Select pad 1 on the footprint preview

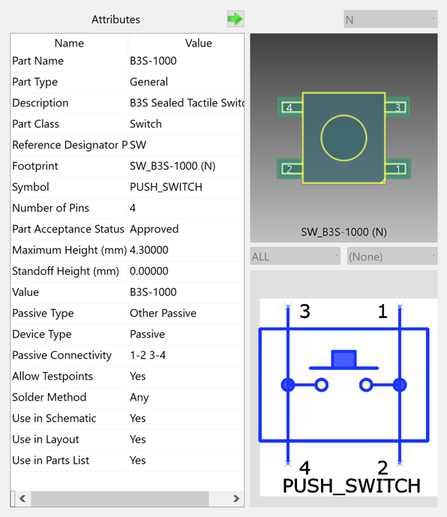(x=398, y=169)
